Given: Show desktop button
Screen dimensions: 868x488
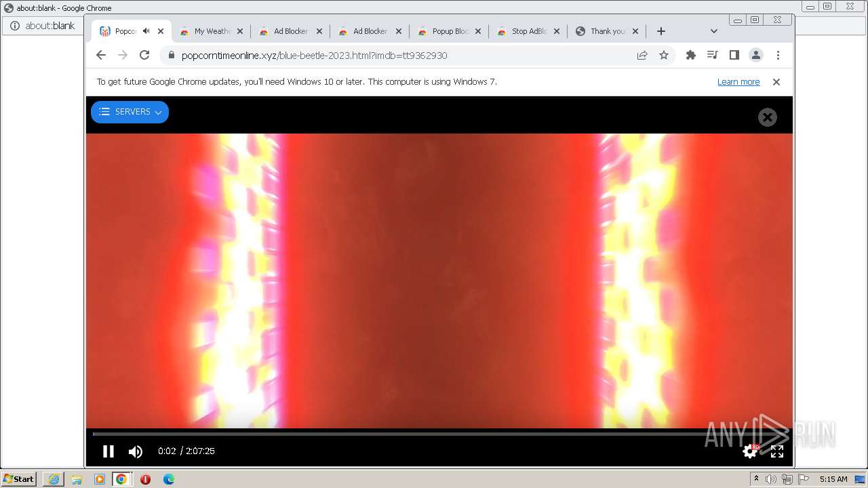Looking at the screenshot, I should pyautogui.click(x=861, y=479).
